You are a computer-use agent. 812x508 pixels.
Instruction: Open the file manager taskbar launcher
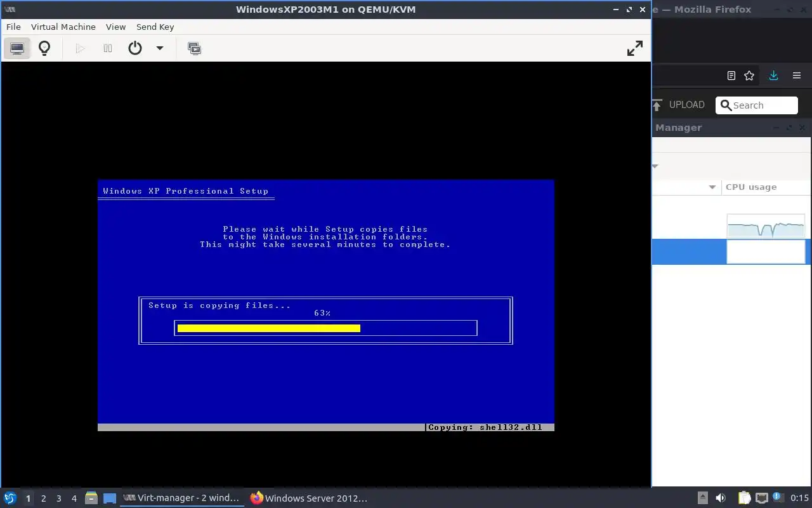[x=91, y=498]
